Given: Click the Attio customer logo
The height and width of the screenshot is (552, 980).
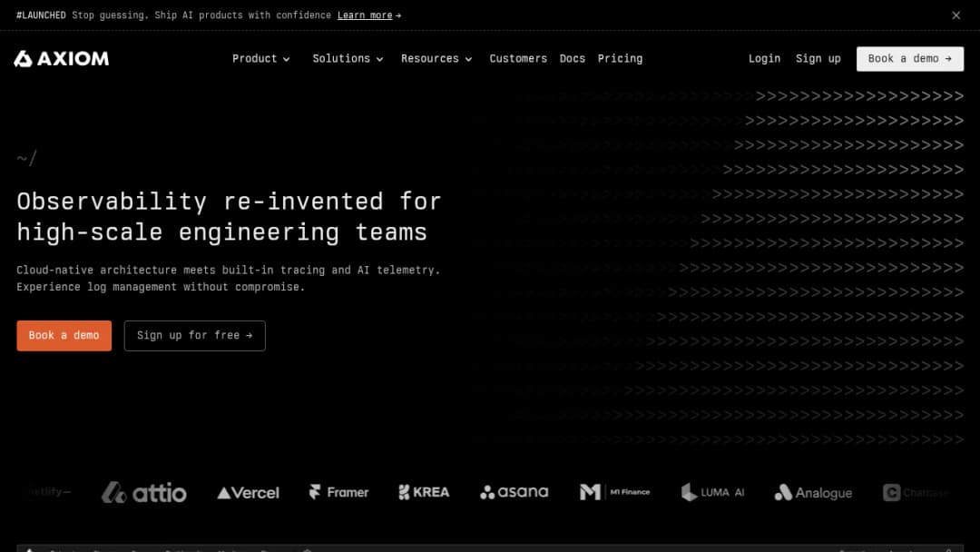Looking at the screenshot, I should tap(143, 493).
